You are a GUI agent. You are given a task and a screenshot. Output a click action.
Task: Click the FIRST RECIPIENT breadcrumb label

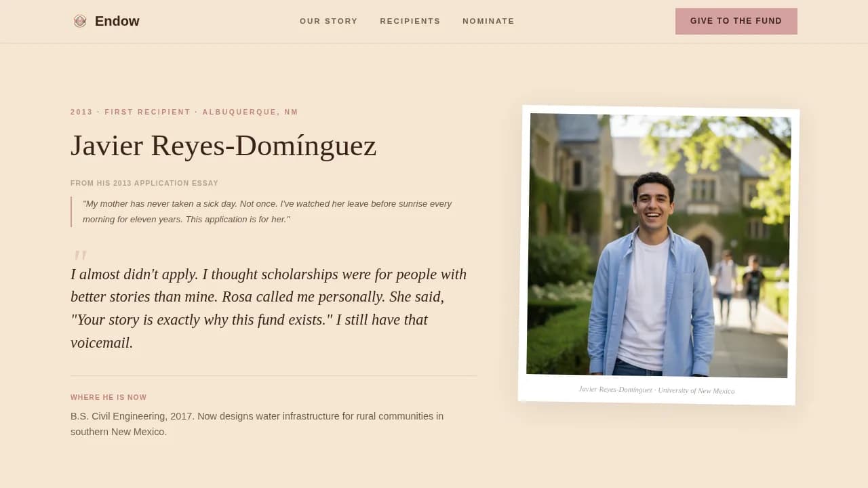[x=147, y=112]
